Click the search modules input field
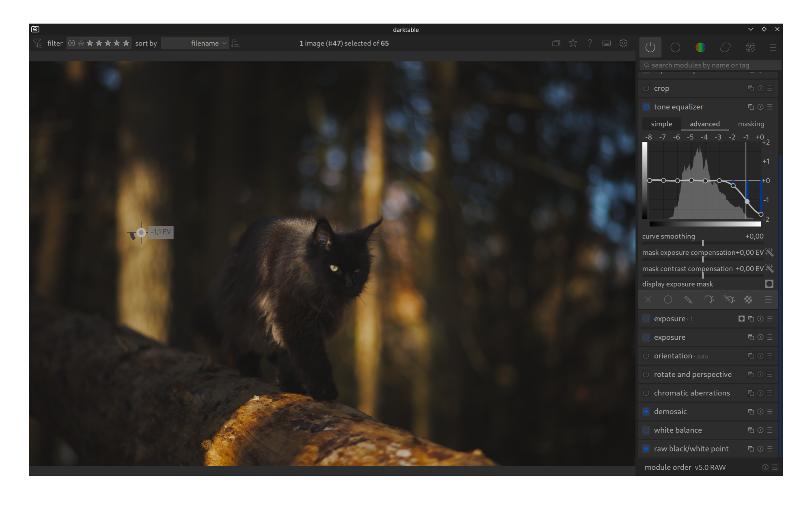This screenshot has width=812, height=510. coord(710,65)
